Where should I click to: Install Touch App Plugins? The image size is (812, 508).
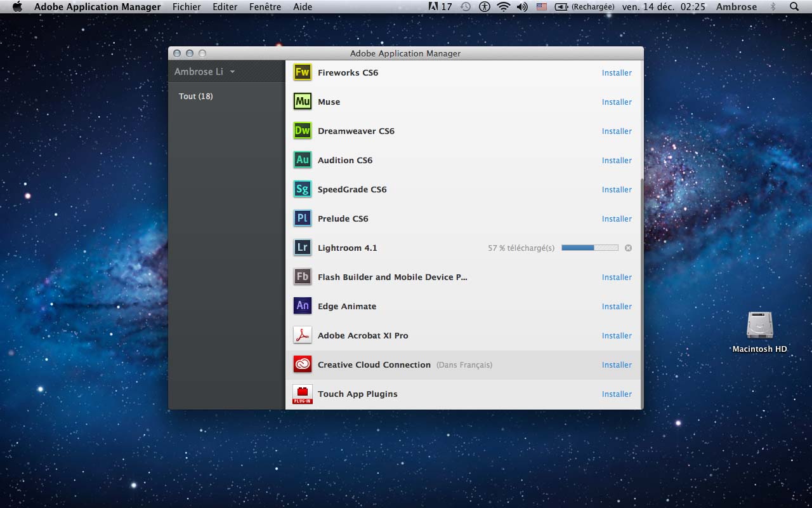coord(617,394)
